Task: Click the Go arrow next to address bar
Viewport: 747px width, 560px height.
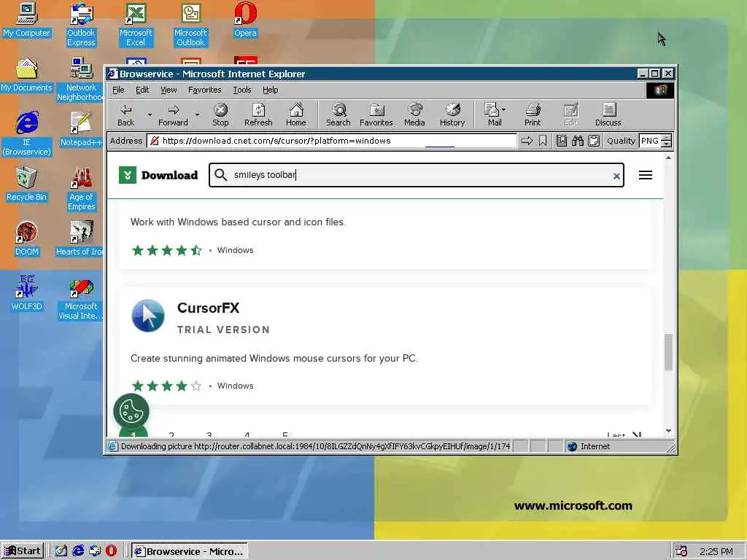Action: pyautogui.click(x=527, y=141)
